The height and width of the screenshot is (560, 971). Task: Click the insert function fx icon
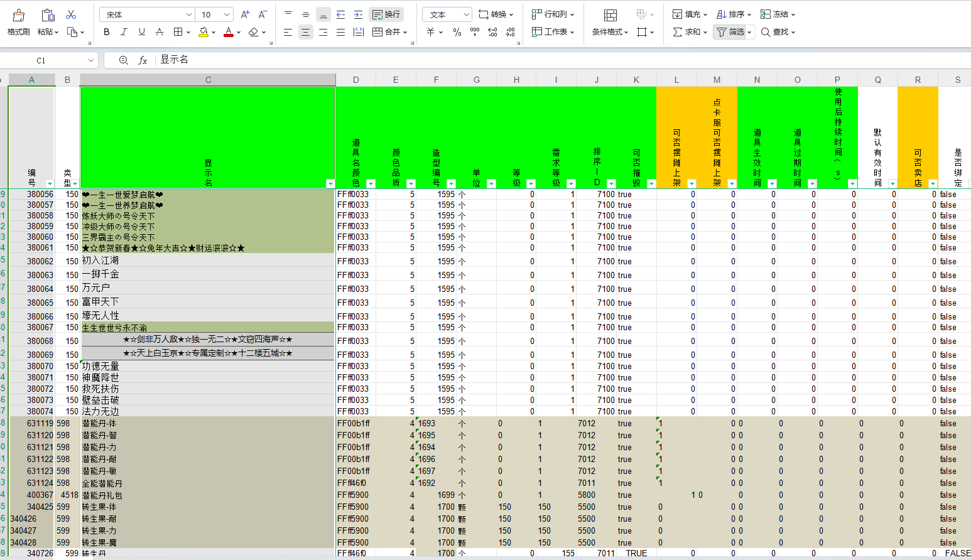coord(143,60)
